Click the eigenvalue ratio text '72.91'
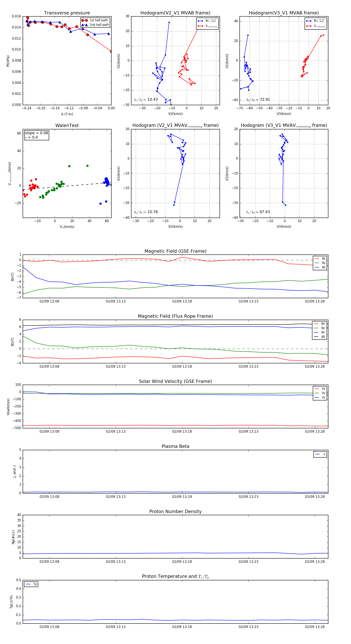The width and height of the screenshot is (351, 644). (x=265, y=100)
